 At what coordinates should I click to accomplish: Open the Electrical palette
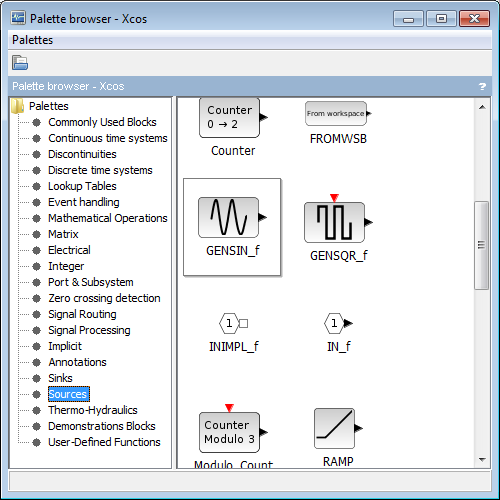(x=69, y=250)
